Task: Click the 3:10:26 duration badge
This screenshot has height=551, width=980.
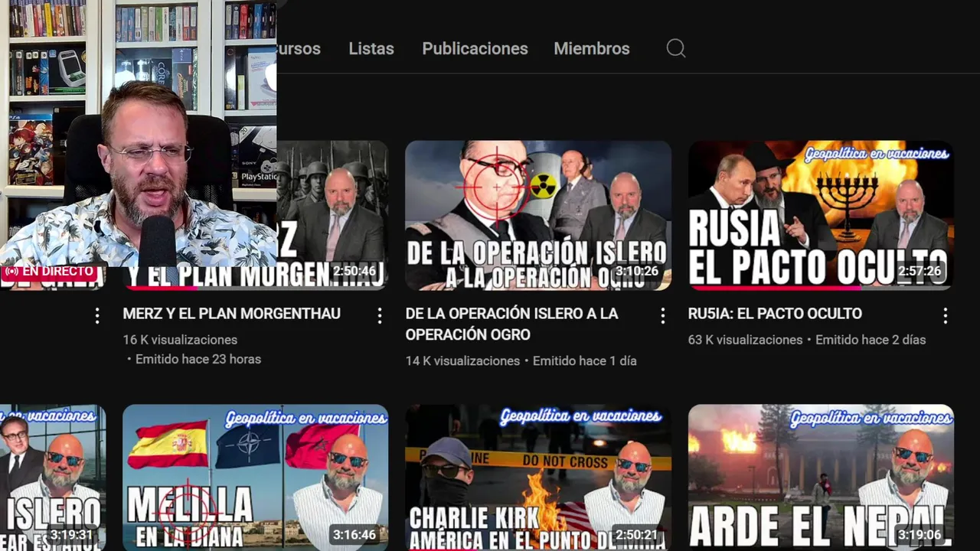Action: click(x=637, y=271)
